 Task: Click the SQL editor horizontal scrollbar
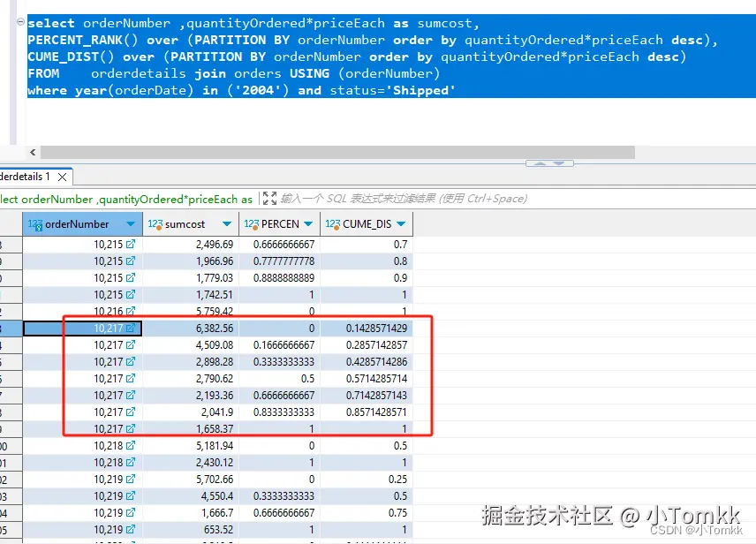click(337, 153)
